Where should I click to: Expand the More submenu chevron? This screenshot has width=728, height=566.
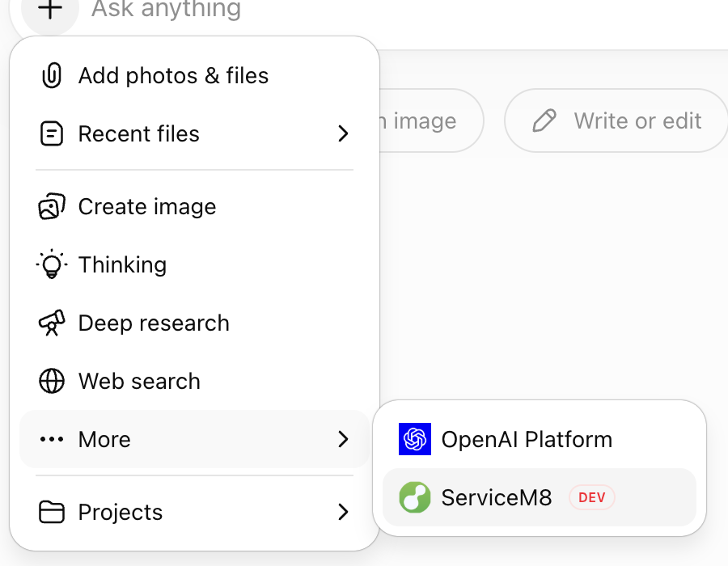click(x=343, y=439)
